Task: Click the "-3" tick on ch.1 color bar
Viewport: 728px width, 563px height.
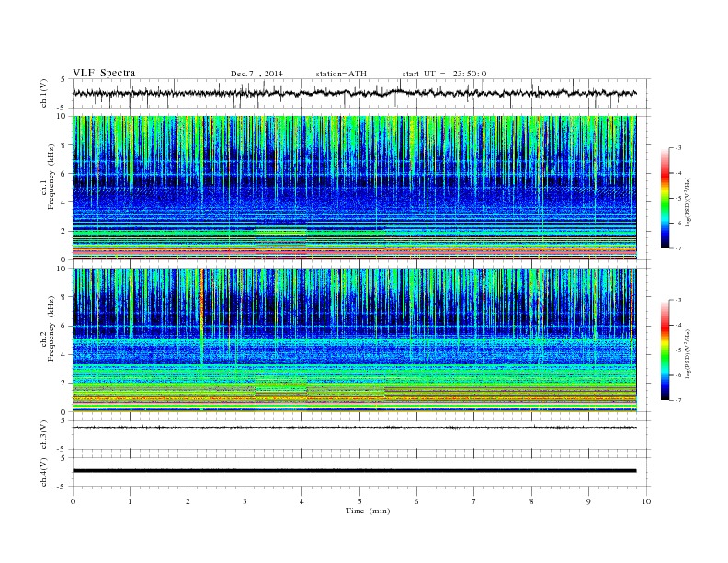Action: [x=677, y=148]
